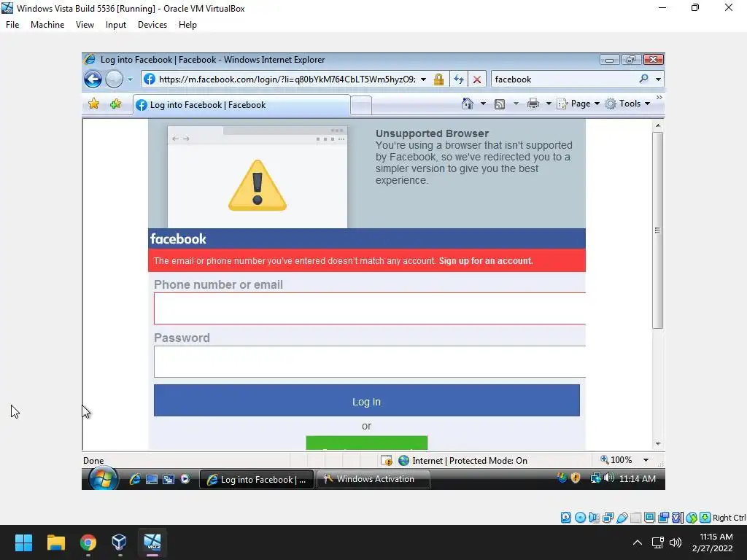Click VirtualBox USB devices status icon
Screen dimensions: 747x560
coord(622,518)
